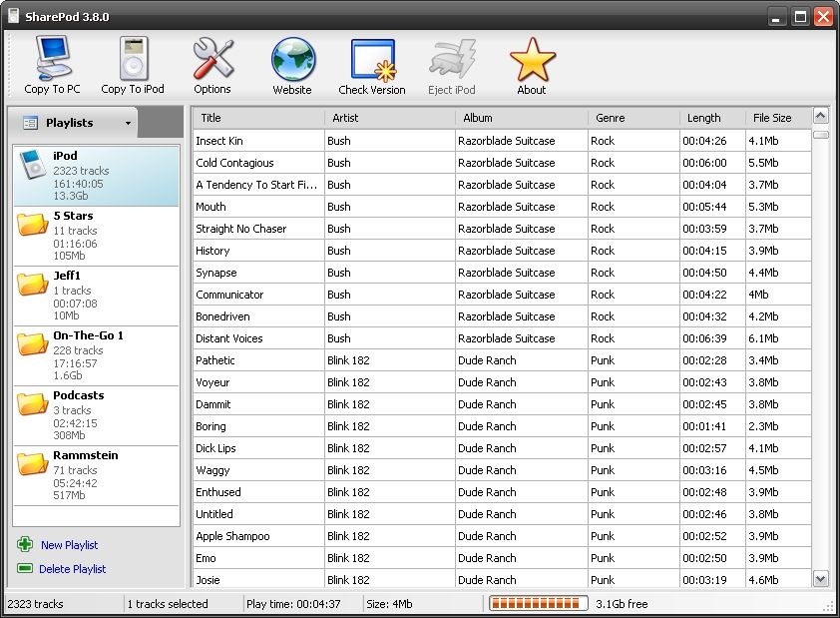The image size is (840, 618).
Task: Click Delete Playlist link
Action: [x=72, y=569]
